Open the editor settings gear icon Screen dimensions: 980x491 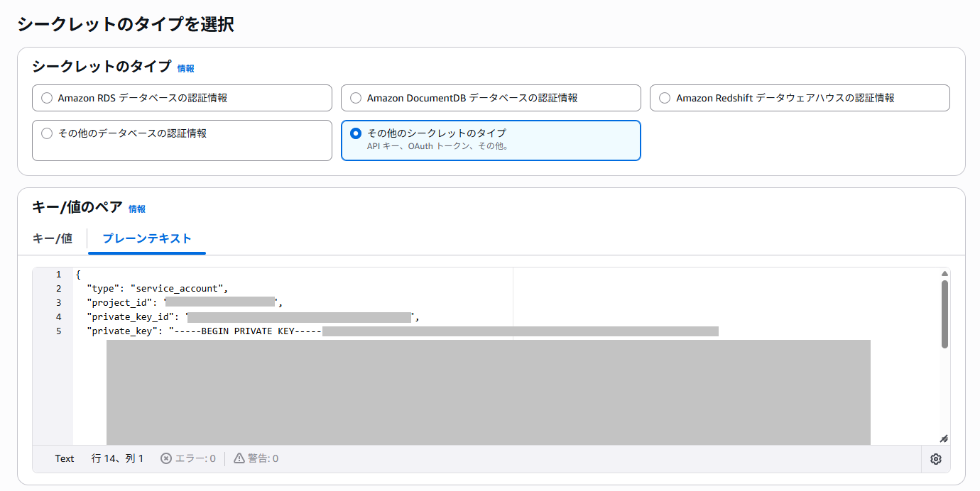click(936, 459)
